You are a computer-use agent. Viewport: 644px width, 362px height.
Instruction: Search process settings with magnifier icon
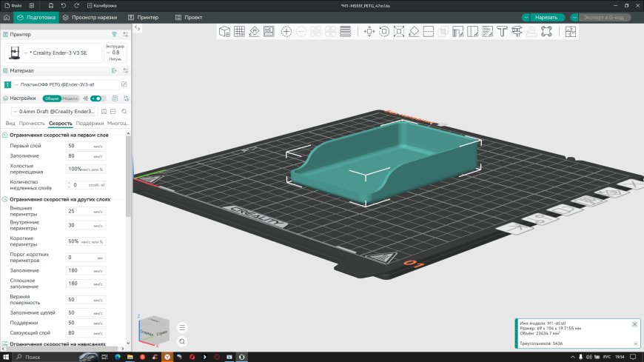[124, 111]
